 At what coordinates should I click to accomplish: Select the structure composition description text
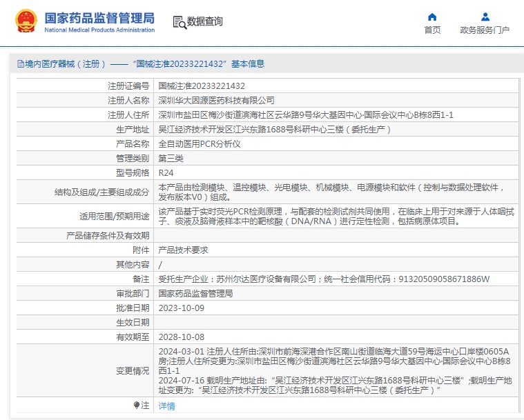(331, 192)
